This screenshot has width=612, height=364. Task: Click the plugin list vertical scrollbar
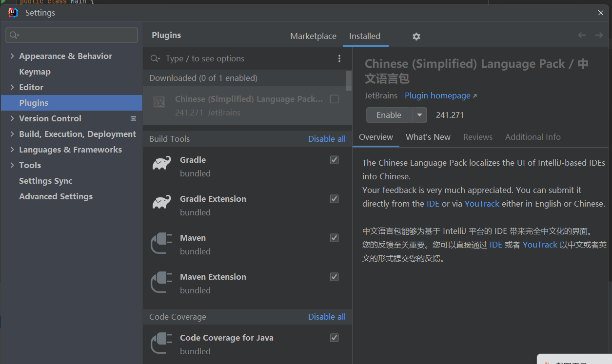coord(349,80)
